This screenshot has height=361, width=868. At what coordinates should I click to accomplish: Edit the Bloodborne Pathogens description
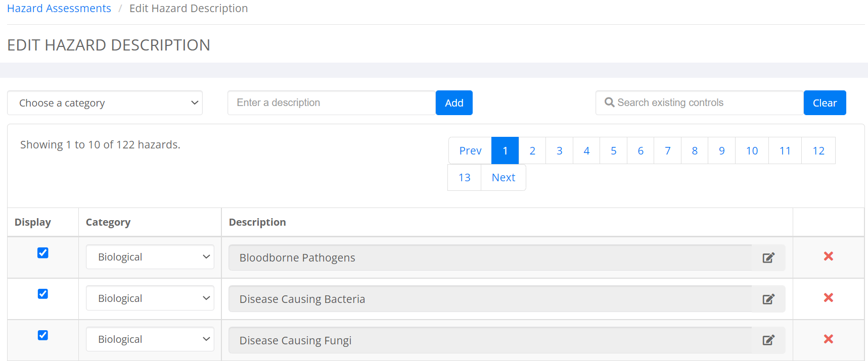point(768,258)
